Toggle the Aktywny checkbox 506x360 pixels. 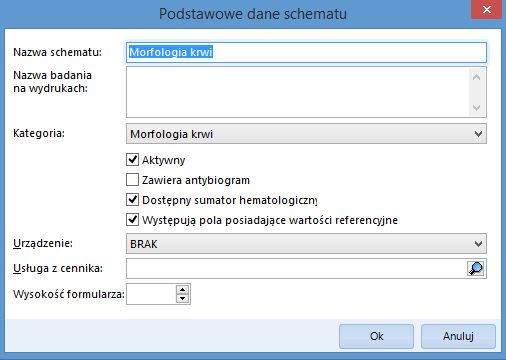coord(132,160)
